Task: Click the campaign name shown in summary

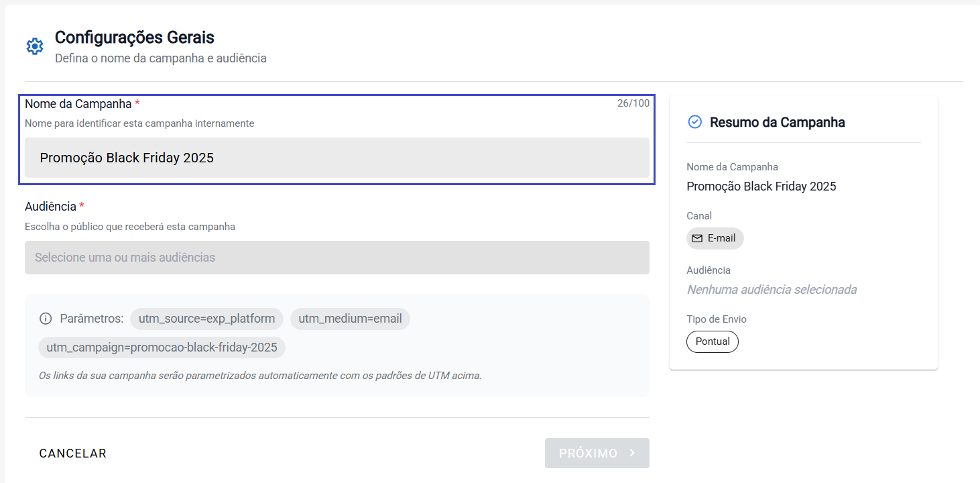Action: click(x=761, y=186)
